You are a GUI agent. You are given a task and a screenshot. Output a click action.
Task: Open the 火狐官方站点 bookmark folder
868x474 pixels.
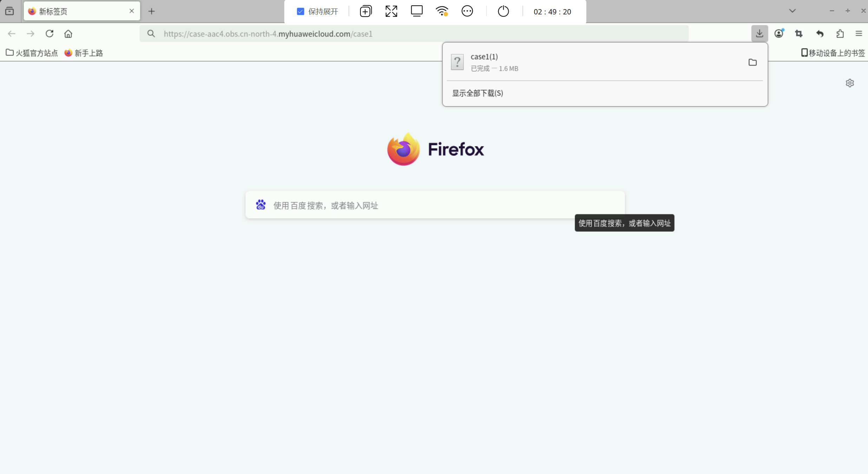point(32,53)
